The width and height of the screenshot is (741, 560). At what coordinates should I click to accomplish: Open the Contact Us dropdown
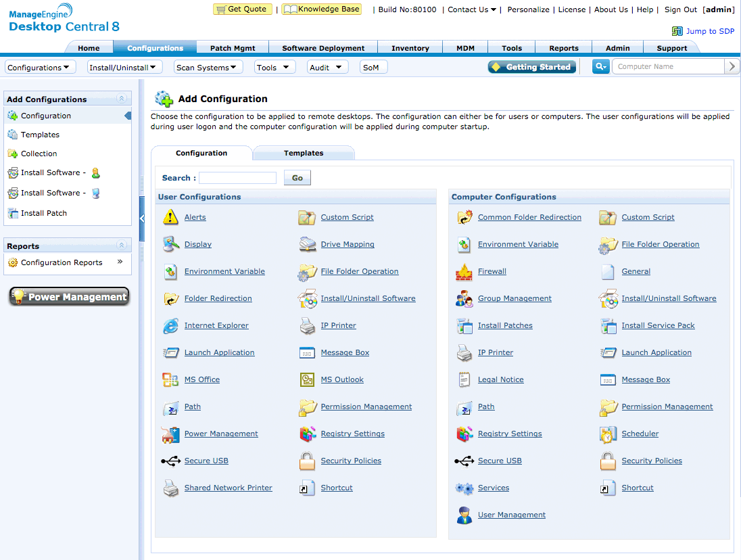coord(472,9)
